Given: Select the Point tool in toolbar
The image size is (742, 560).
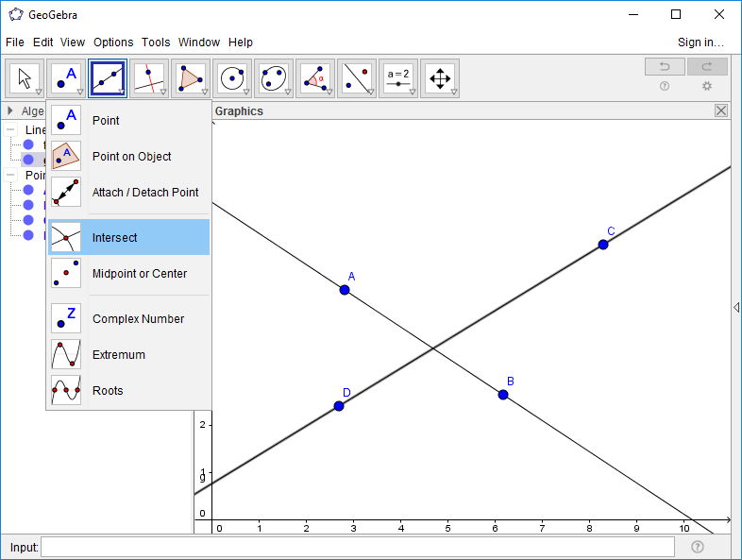Looking at the screenshot, I should (x=66, y=78).
